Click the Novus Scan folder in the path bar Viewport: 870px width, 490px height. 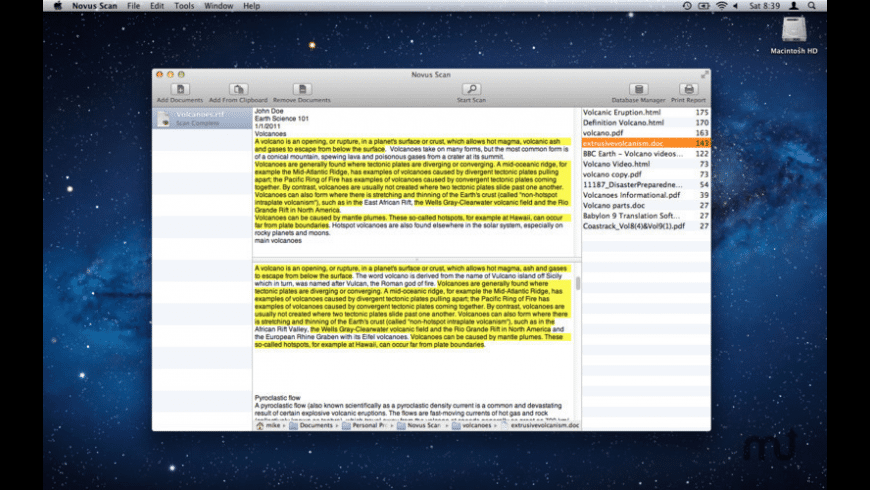419,426
